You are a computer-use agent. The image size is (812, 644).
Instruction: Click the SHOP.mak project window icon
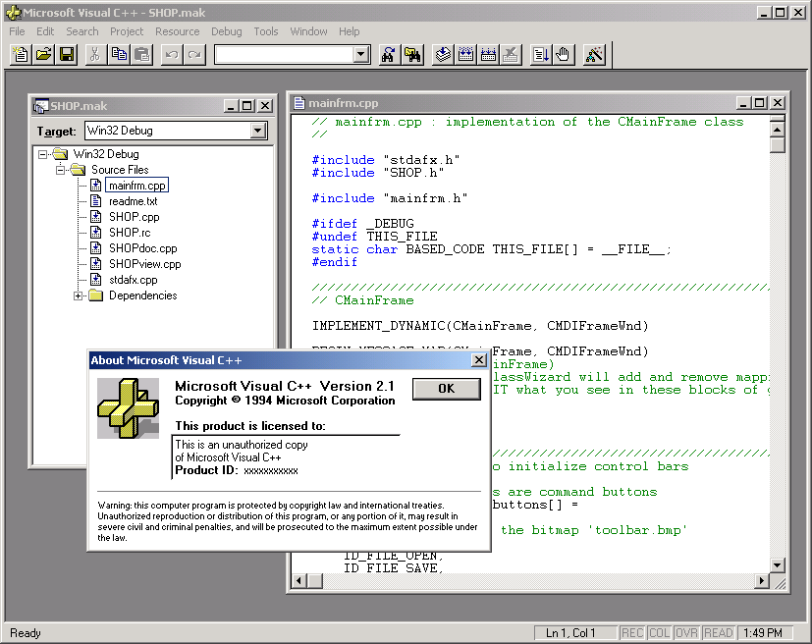41,106
